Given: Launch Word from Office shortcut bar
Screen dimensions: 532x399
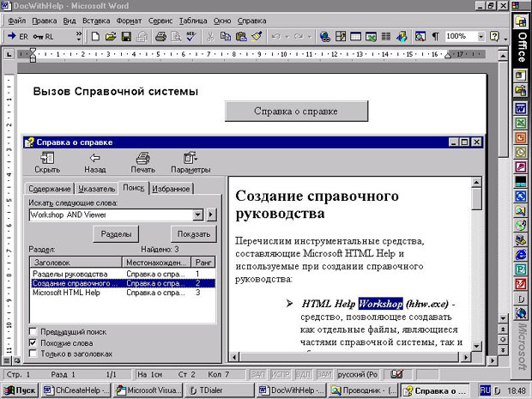Looking at the screenshot, I should [x=521, y=108].
